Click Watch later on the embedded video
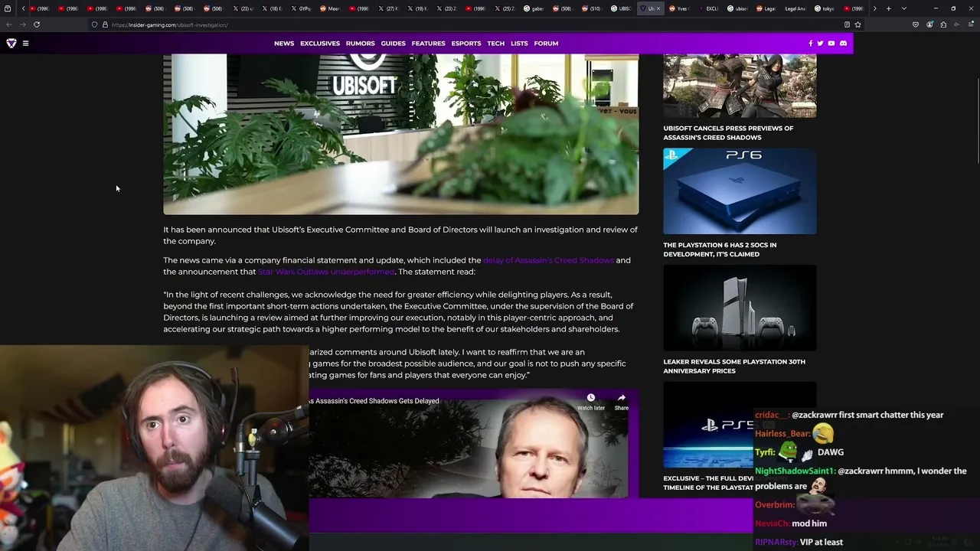This screenshot has width=980, height=551. point(590,402)
